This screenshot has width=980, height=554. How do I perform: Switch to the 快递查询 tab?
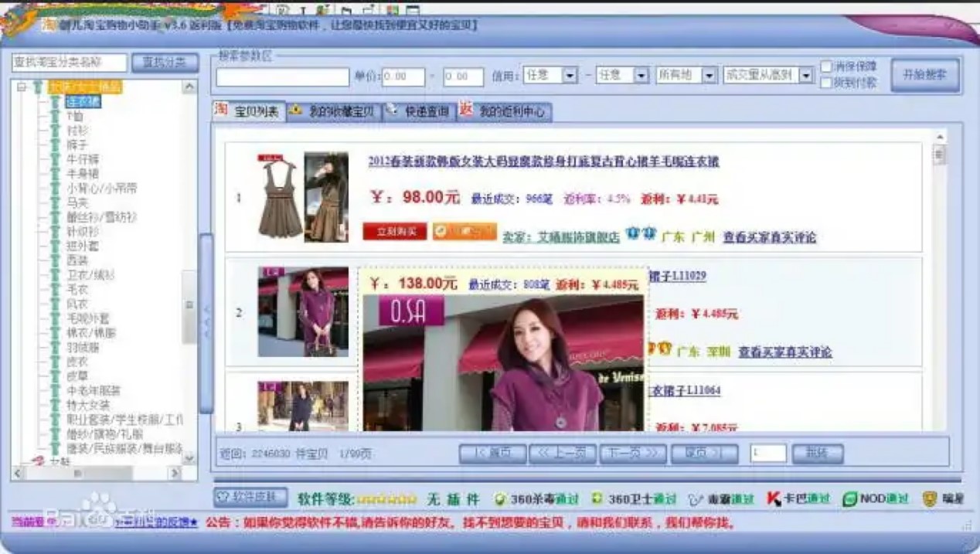pos(419,111)
